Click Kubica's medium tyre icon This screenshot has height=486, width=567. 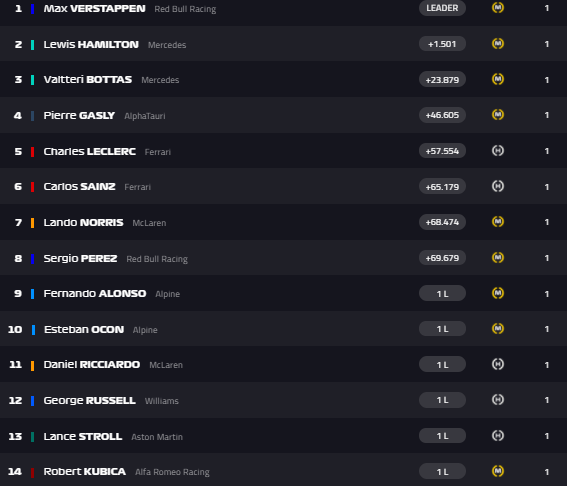pos(498,471)
